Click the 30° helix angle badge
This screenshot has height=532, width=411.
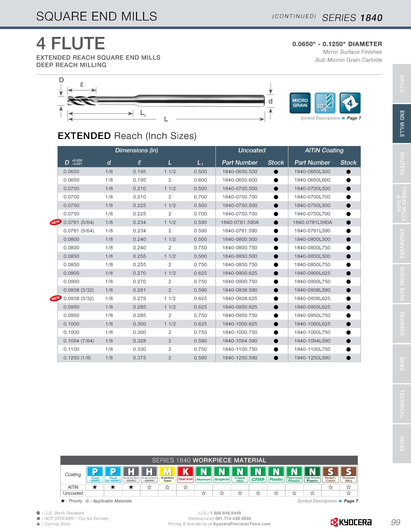(x=325, y=103)
